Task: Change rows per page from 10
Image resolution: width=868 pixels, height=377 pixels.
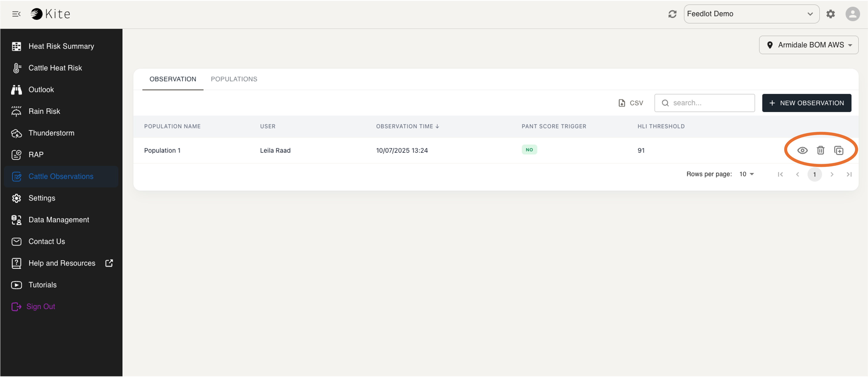Action: point(746,174)
